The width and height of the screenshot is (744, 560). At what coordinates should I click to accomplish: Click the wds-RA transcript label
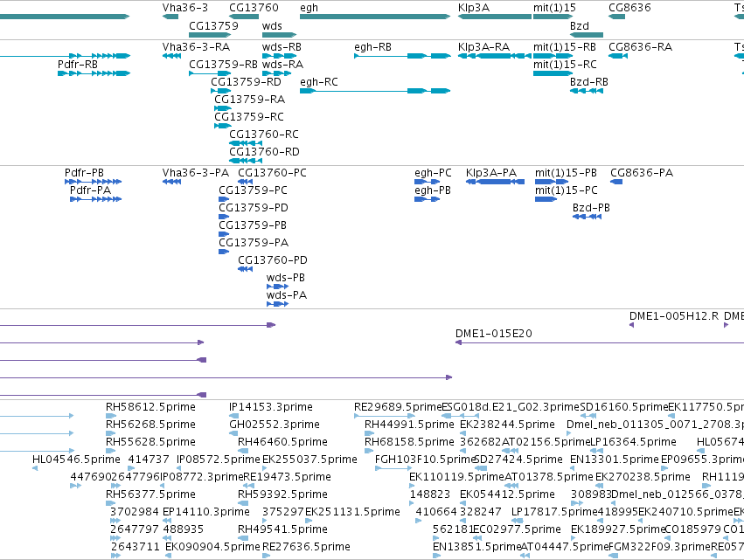point(282,65)
